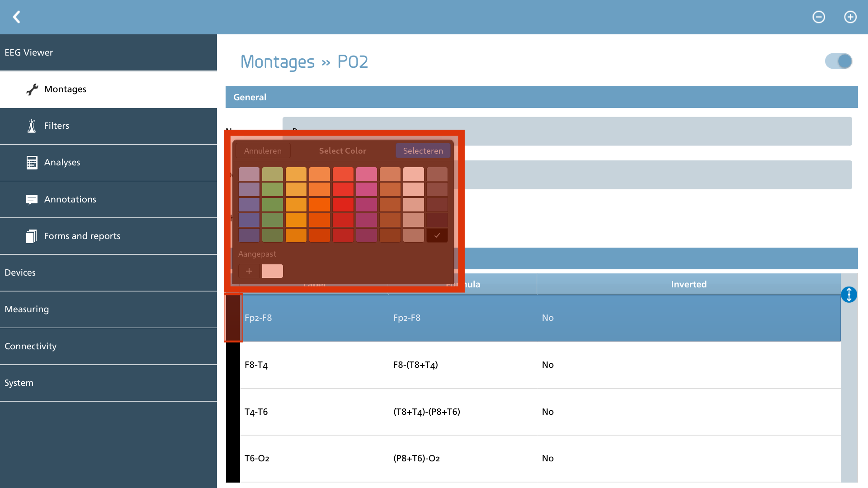Add custom color with the plus button
The image size is (868, 488).
point(249,271)
